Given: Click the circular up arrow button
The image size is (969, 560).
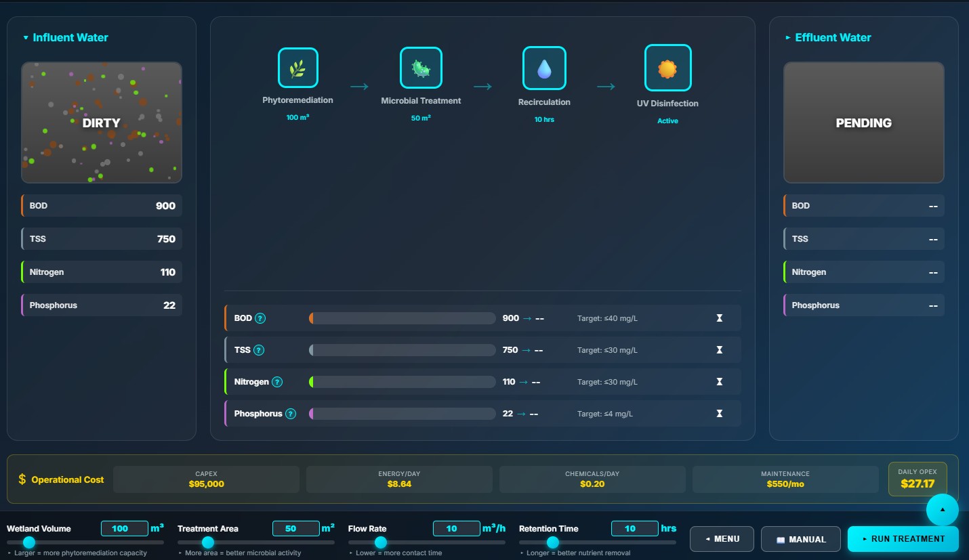Looking at the screenshot, I should point(942,510).
